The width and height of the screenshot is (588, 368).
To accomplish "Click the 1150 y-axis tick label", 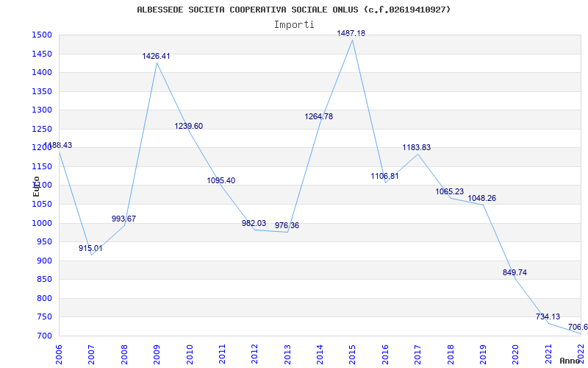I will click(43, 167).
